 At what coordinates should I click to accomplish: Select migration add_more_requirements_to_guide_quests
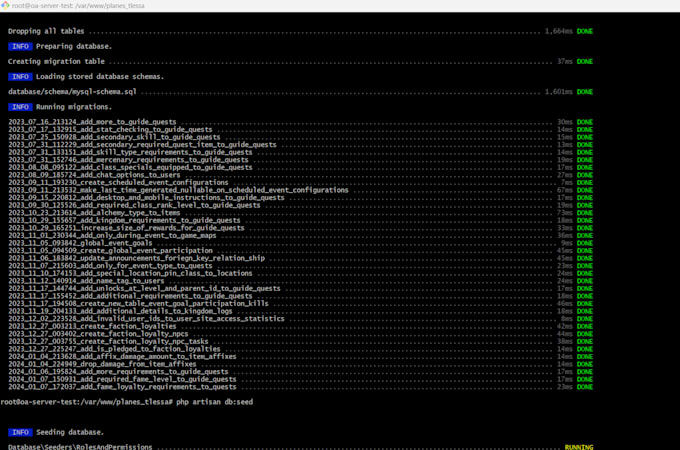point(118,372)
